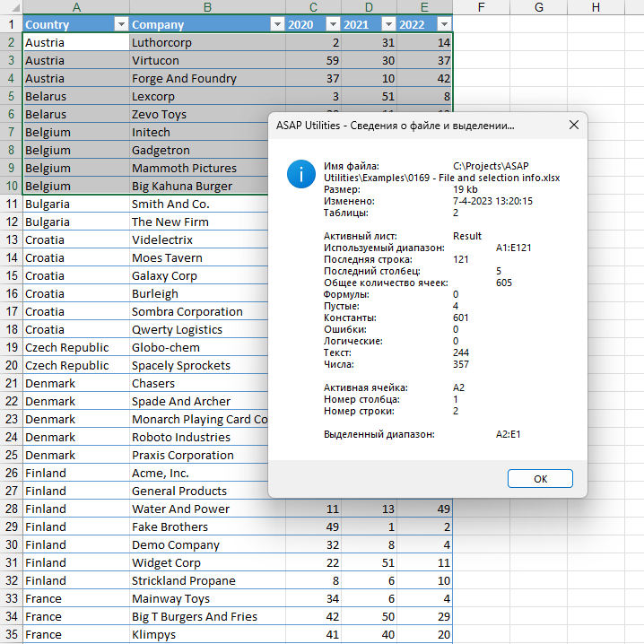The image size is (644, 644).
Task: Click cell containing Fake Brothers
Action: pyautogui.click(x=207, y=527)
